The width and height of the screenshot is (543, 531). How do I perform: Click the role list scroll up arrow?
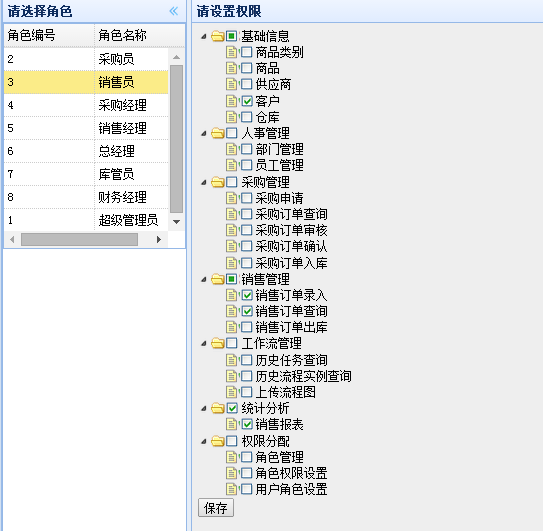[177, 57]
